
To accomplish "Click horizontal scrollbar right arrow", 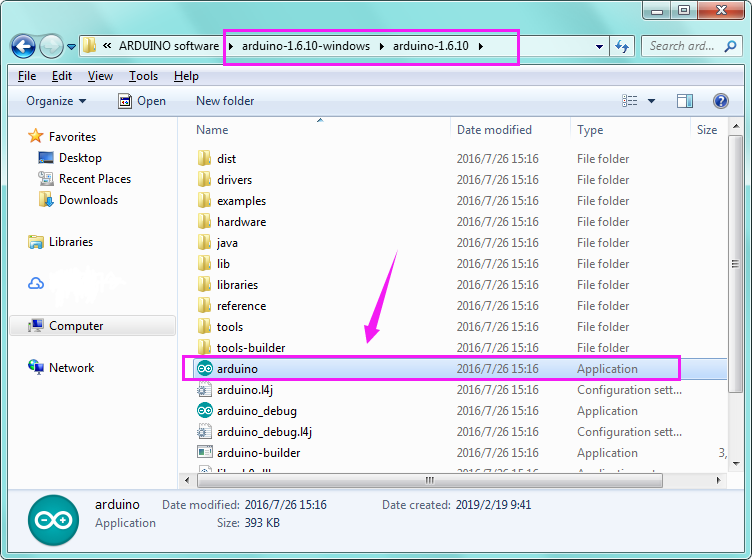I will tap(718, 480).
